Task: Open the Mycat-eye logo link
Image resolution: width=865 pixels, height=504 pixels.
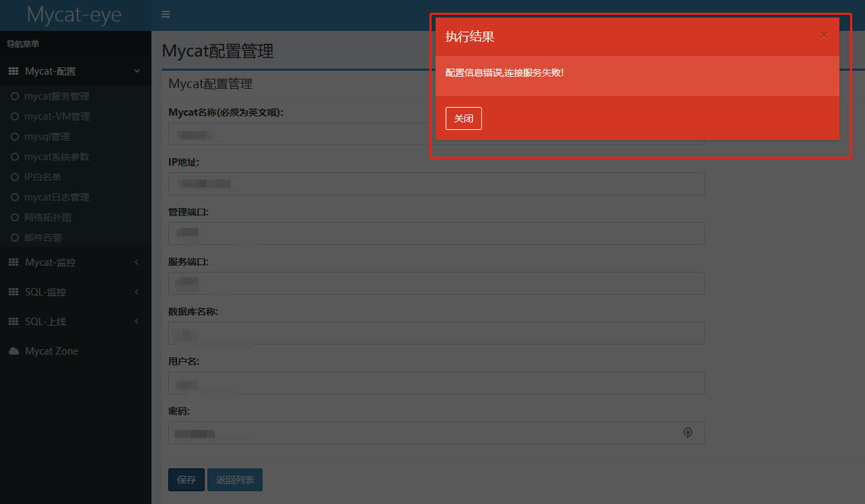Action: tap(75, 14)
